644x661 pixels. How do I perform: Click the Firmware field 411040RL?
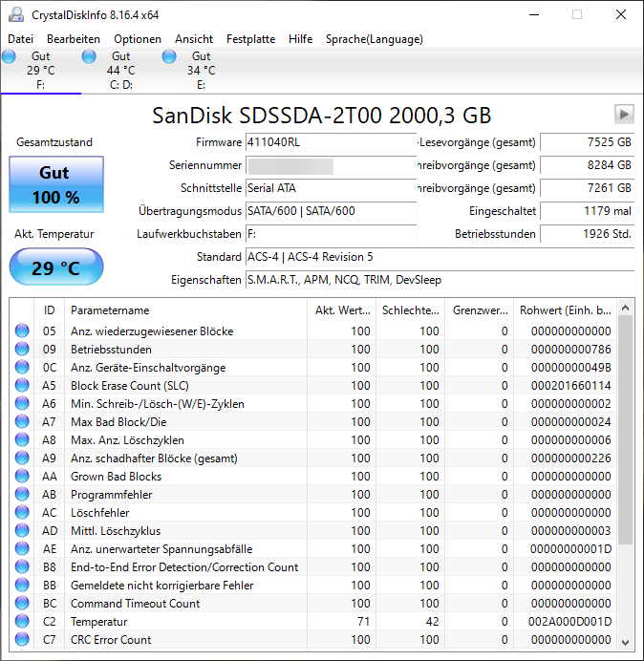(331, 142)
